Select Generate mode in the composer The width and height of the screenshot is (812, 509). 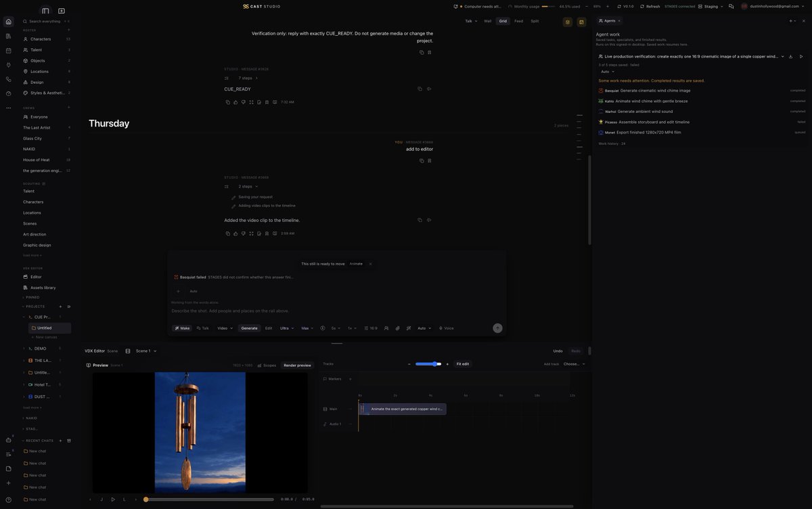point(250,328)
